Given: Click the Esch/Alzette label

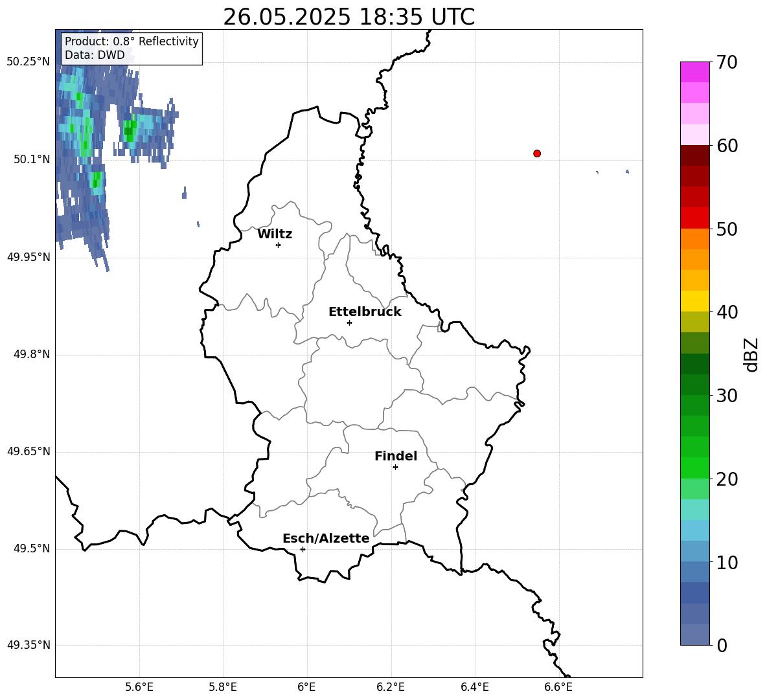Looking at the screenshot, I should pos(326,539).
